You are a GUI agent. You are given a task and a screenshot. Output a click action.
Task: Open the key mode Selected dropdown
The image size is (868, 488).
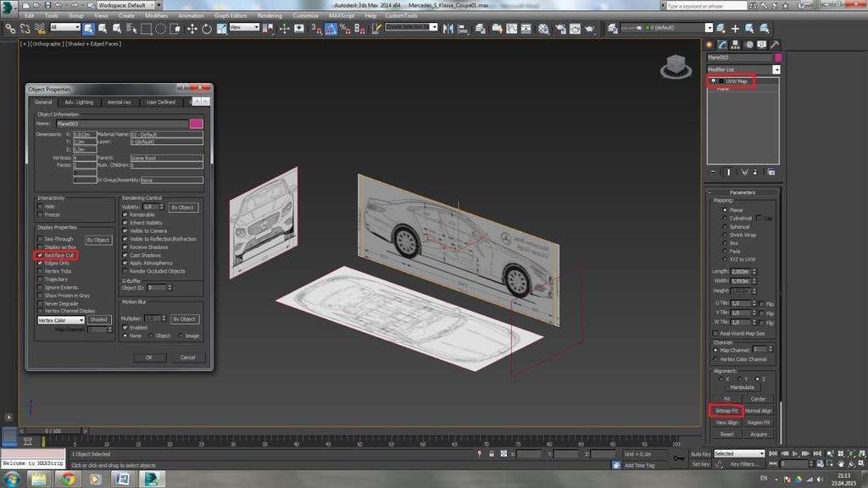[739, 454]
